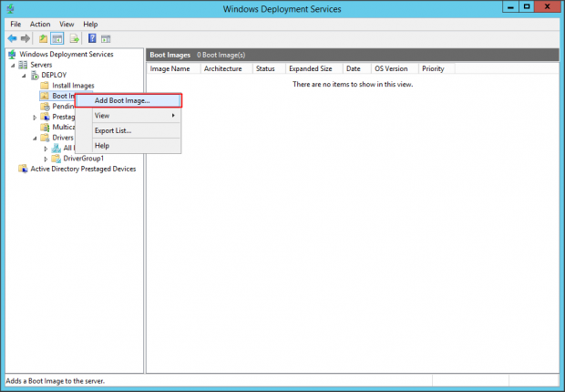The image size is (565, 392).
Task: Click the Export List toolbar icon
Action: click(x=73, y=38)
